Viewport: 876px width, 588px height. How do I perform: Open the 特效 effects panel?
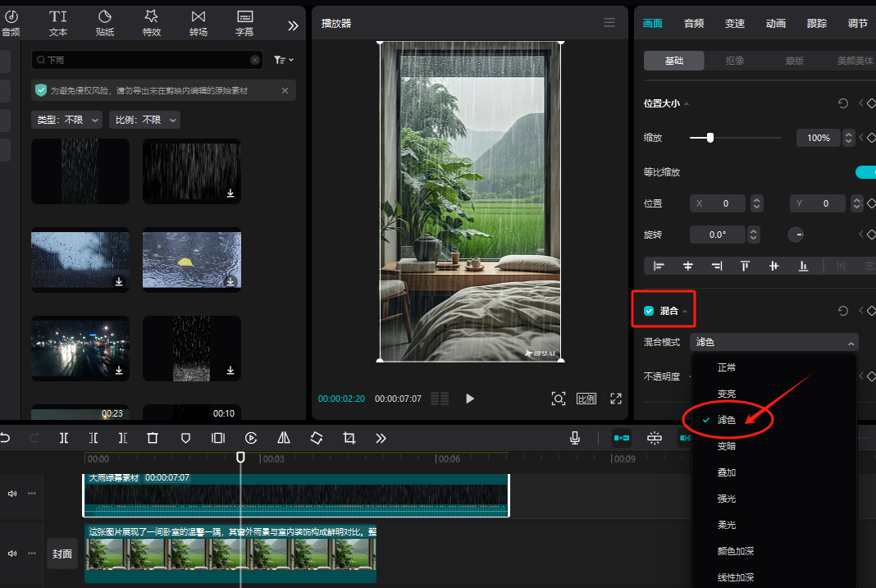pos(151,22)
